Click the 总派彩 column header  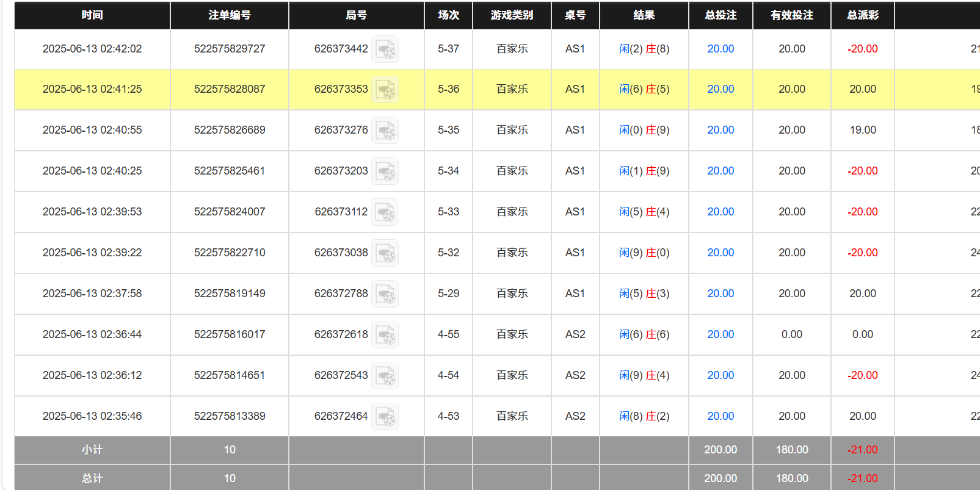[862, 15]
